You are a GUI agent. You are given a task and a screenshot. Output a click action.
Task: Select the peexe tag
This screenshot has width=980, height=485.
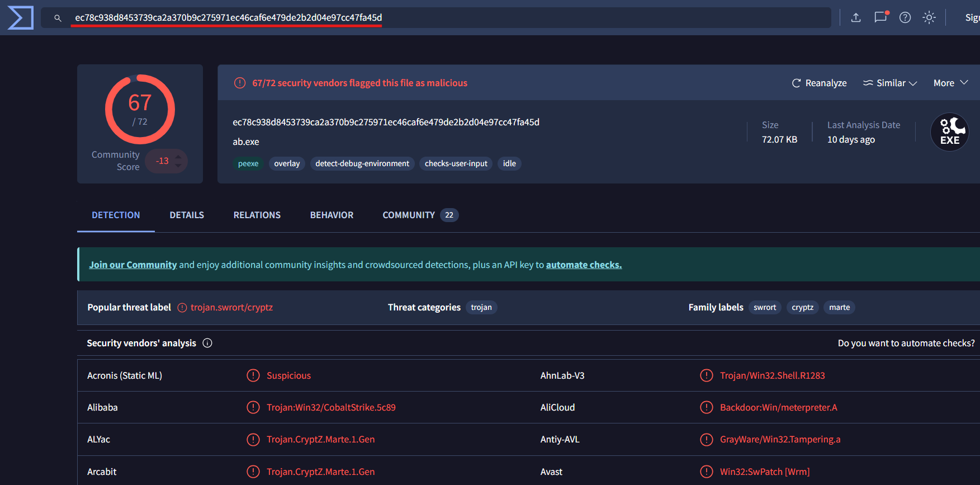click(248, 163)
